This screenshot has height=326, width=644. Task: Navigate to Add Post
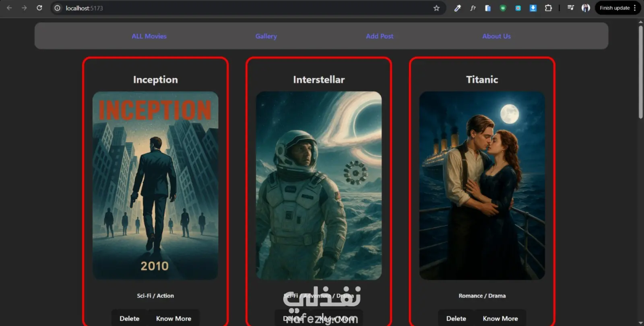coord(380,36)
